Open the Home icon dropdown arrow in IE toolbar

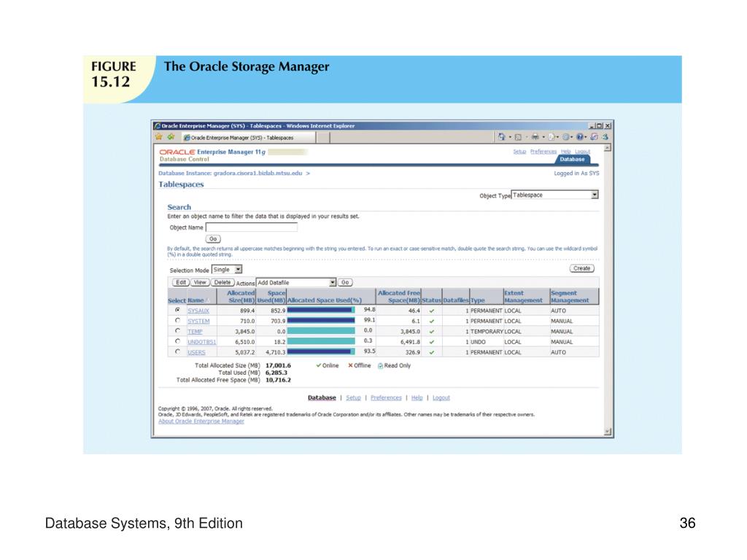tap(510, 138)
